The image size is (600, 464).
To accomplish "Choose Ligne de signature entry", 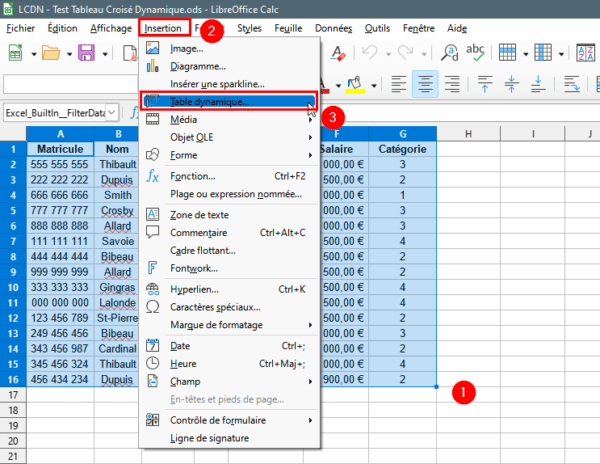I will pyautogui.click(x=229, y=438).
